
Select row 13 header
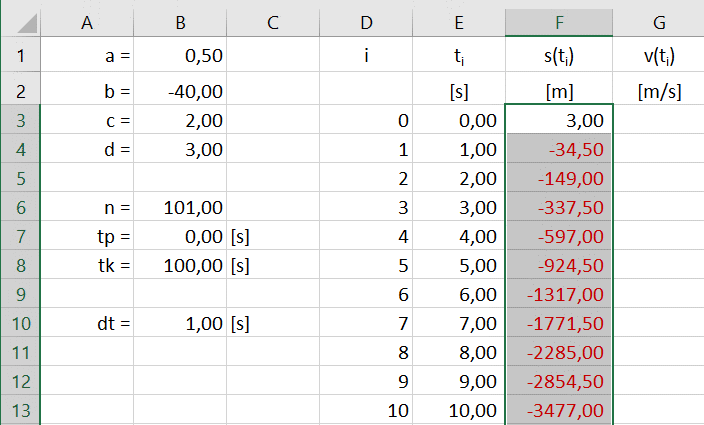pos(20,411)
